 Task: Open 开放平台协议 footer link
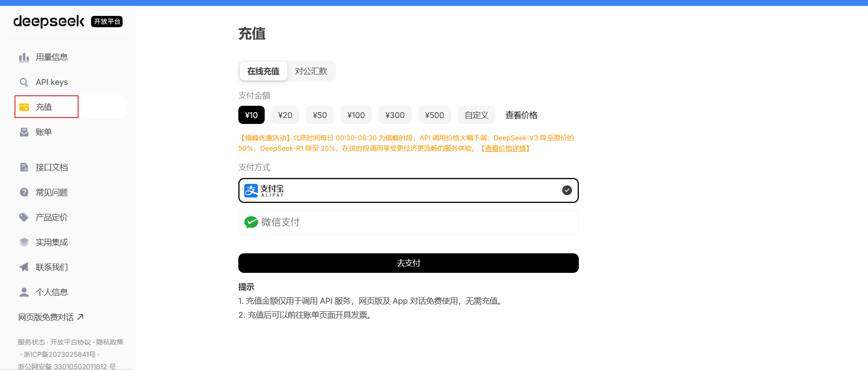tap(70, 342)
